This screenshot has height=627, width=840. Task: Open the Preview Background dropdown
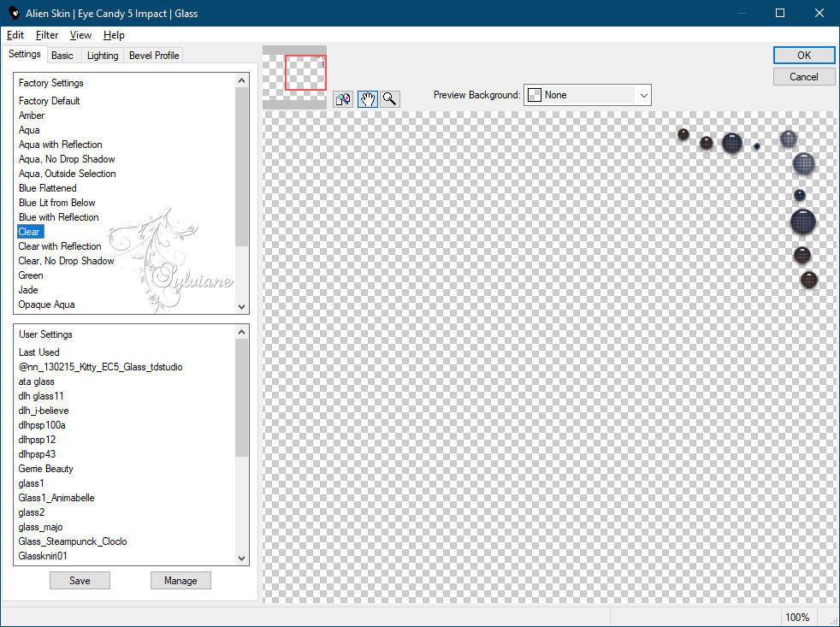click(x=587, y=95)
